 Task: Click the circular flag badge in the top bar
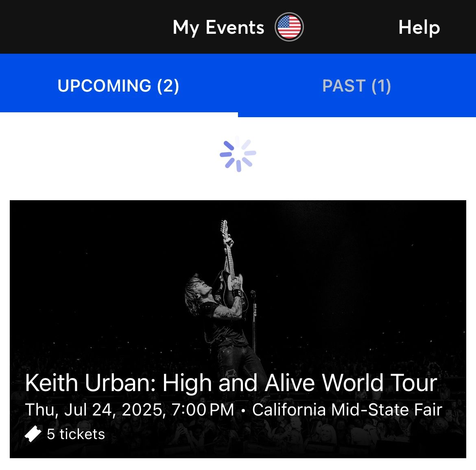(290, 26)
